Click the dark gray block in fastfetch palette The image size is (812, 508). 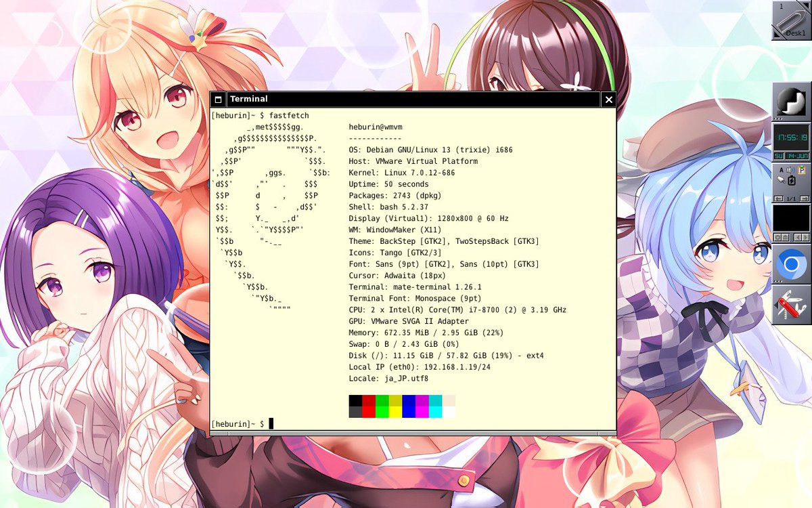click(355, 412)
